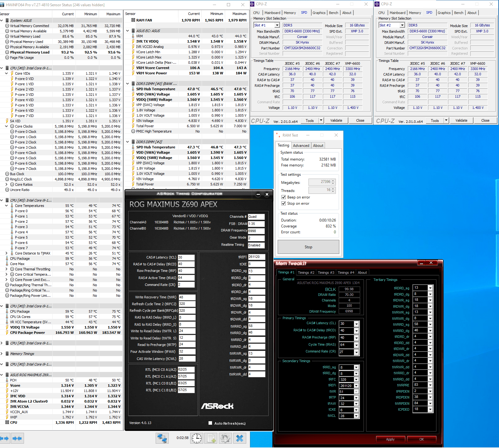Reset HWiNFO min/max with clock icon
This screenshot has width=499, height=448.
pos(197,438)
